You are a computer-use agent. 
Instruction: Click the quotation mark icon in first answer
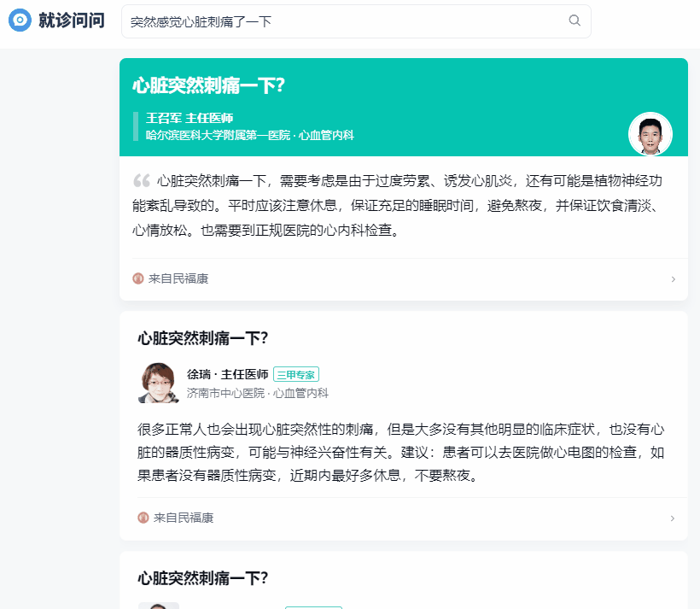pyautogui.click(x=142, y=181)
